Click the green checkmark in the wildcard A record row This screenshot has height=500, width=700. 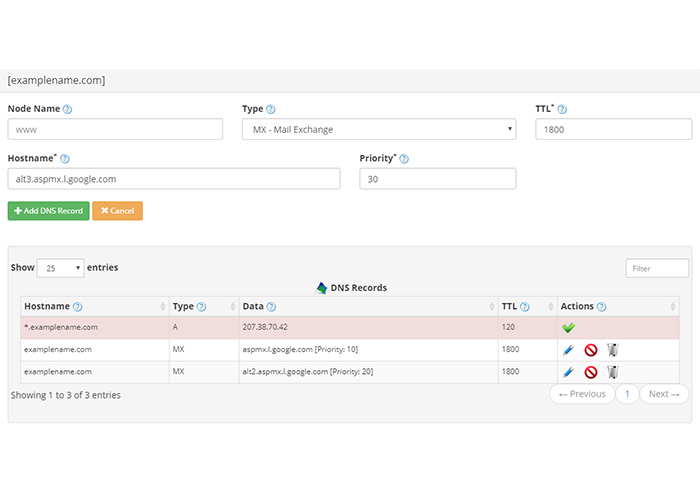[x=568, y=327]
